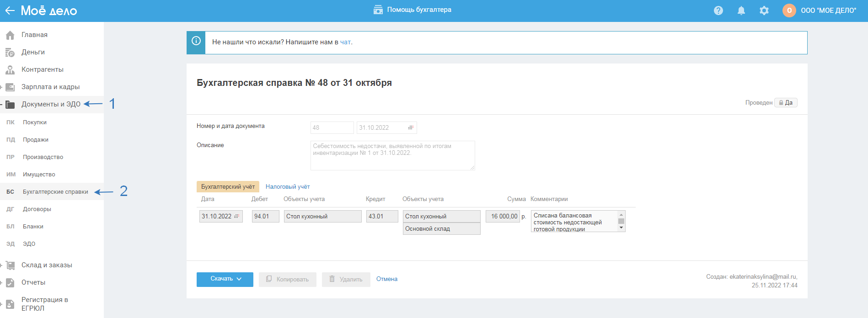Screen dimensions: 868x318
Task: Click the document date field 31.10.2022
Action: pos(386,127)
